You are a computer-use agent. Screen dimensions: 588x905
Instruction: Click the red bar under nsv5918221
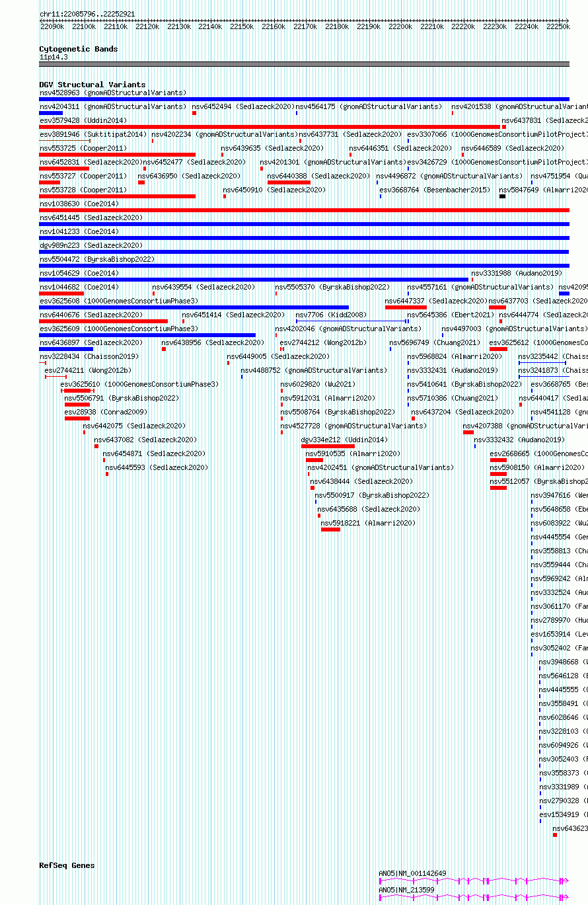click(x=330, y=530)
